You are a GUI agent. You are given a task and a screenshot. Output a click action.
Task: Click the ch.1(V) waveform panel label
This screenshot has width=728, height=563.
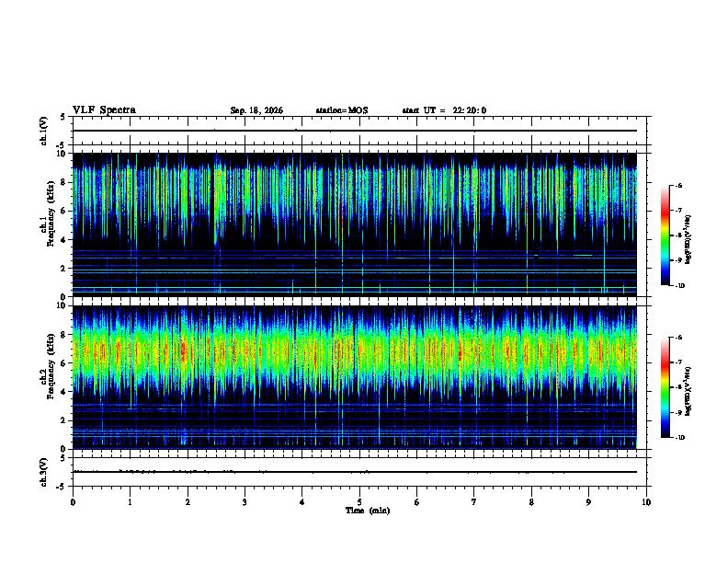tap(44, 131)
